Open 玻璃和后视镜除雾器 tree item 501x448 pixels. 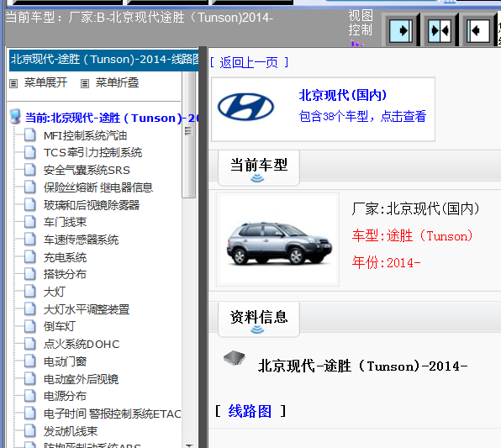pos(92,205)
